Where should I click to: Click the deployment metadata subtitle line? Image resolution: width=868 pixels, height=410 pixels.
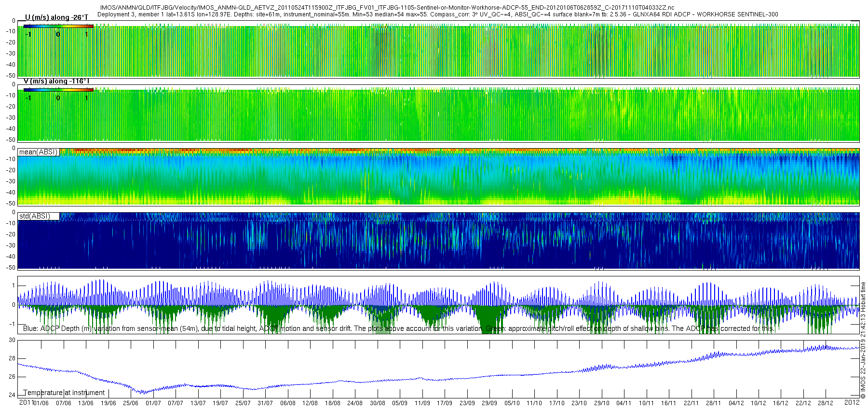438,14
